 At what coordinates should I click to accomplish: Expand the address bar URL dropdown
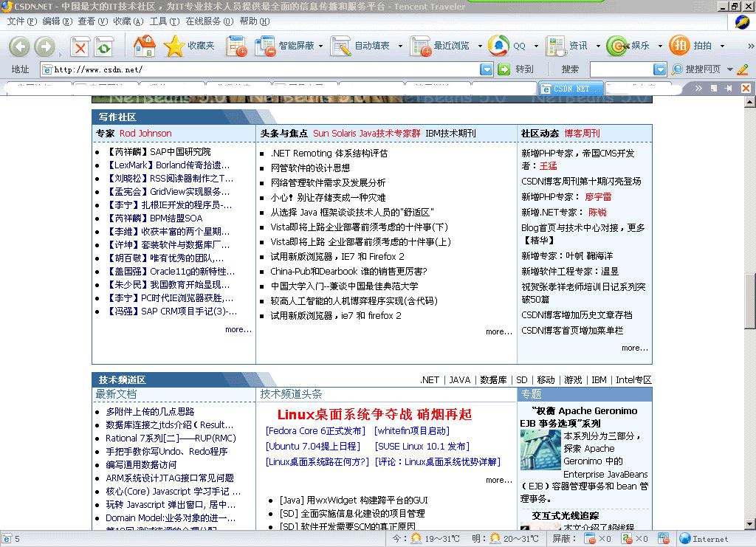487,69
